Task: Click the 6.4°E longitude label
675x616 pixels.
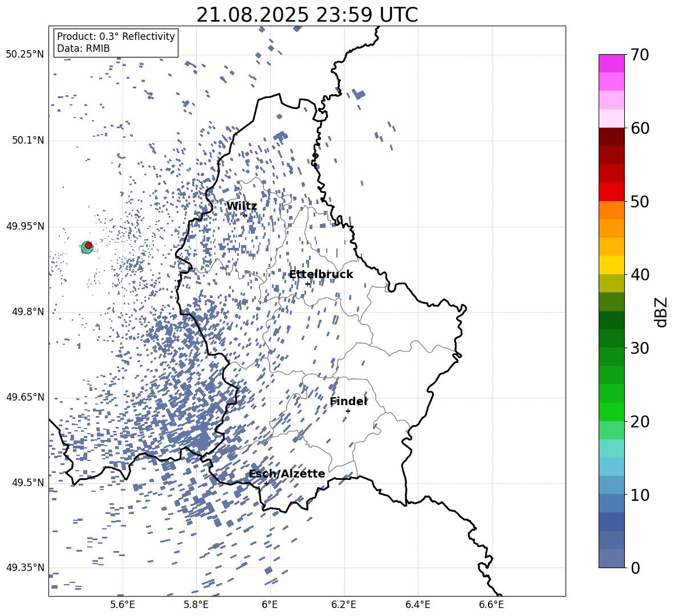Action: pos(417,605)
